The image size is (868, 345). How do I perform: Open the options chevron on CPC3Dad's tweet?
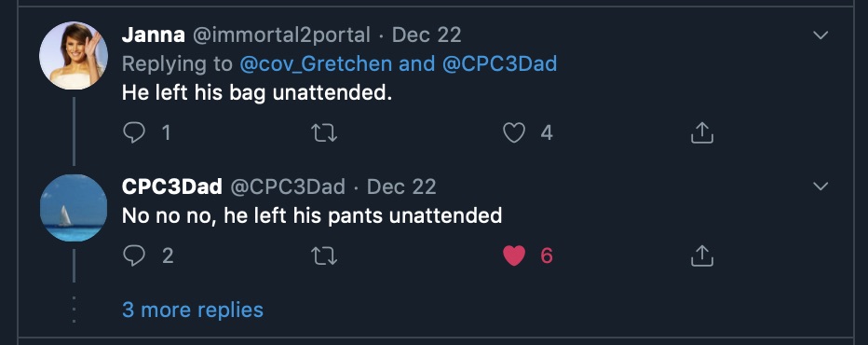click(x=820, y=186)
